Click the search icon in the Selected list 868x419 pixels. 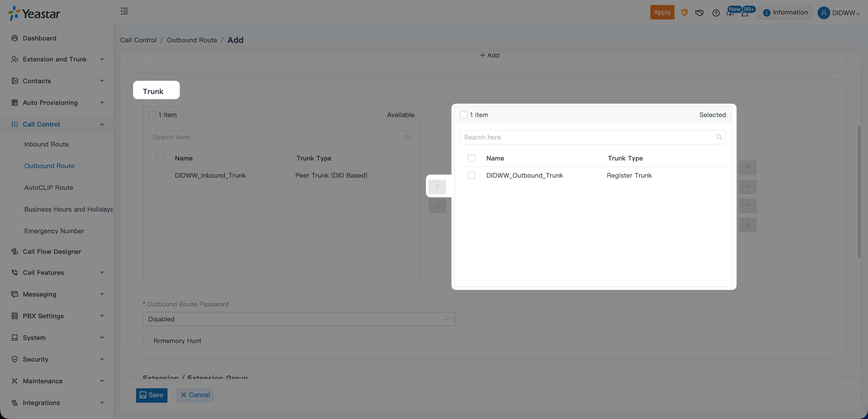(719, 137)
